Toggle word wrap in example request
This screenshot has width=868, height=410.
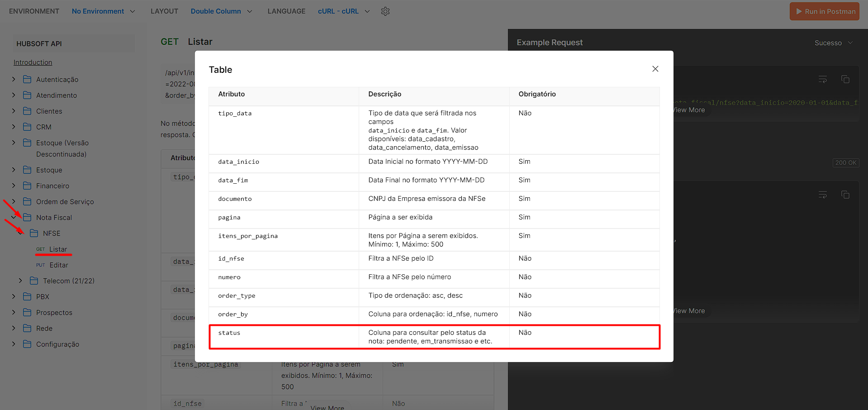[x=823, y=79]
